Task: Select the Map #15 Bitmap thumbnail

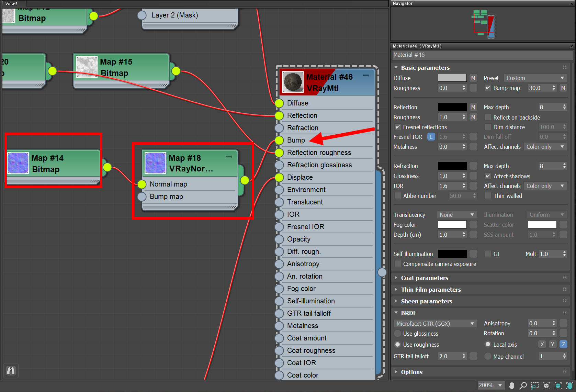Action: [x=87, y=67]
